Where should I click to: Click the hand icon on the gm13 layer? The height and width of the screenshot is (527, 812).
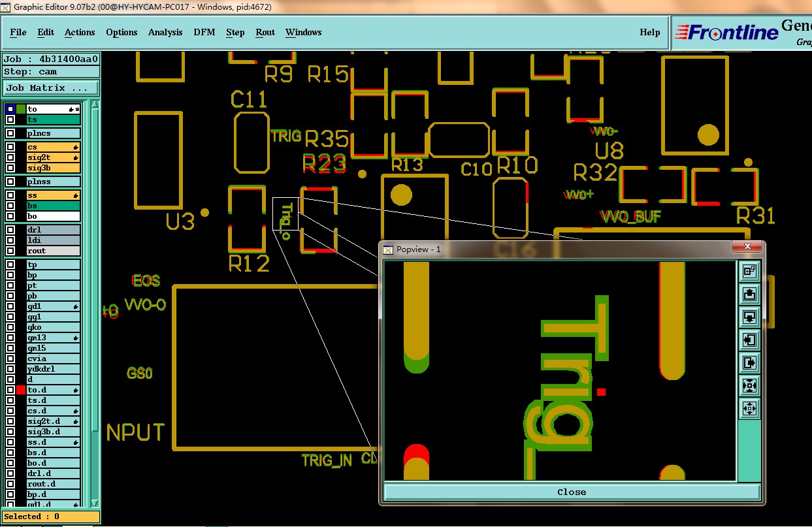point(76,338)
